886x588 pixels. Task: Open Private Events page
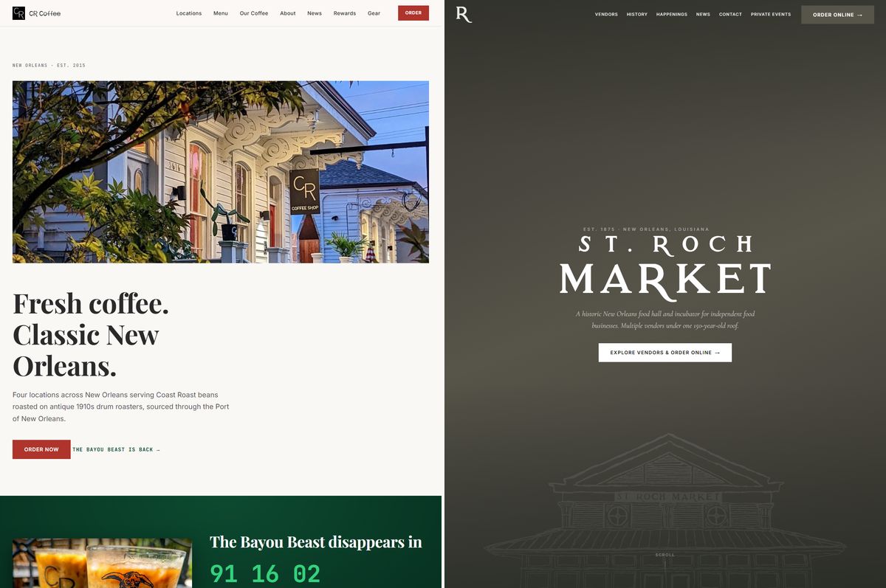[771, 14]
